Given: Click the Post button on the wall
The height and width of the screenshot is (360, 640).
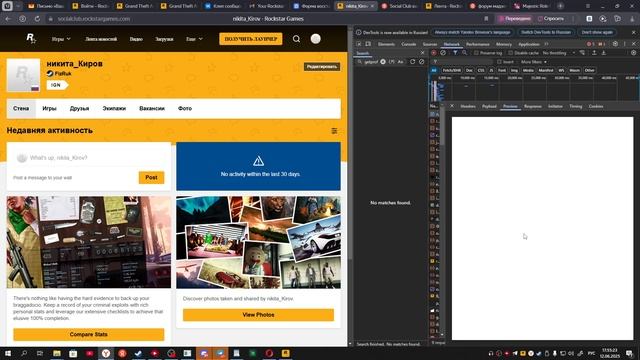Looking at the screenshot, I should [x=151, y=178].
